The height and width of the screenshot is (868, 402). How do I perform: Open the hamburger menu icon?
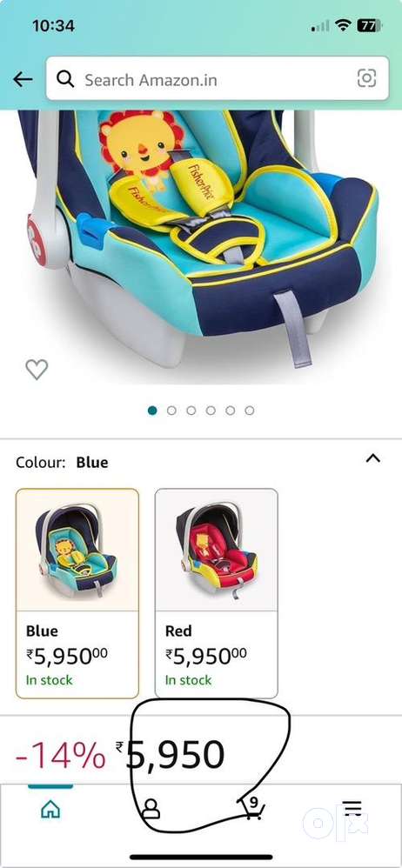[352, 809]
